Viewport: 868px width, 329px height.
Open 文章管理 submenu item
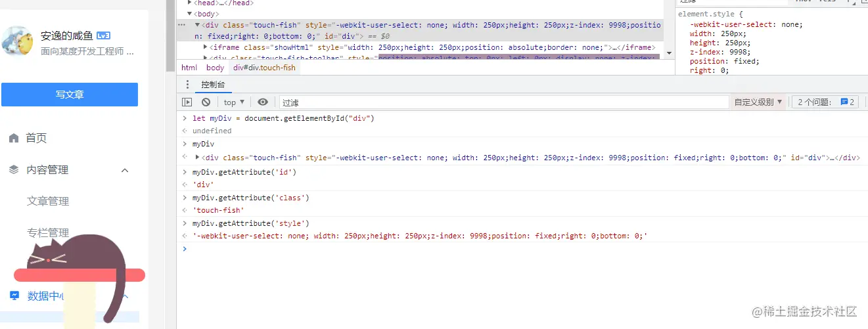pyautogui.click(x=48, y=201)
